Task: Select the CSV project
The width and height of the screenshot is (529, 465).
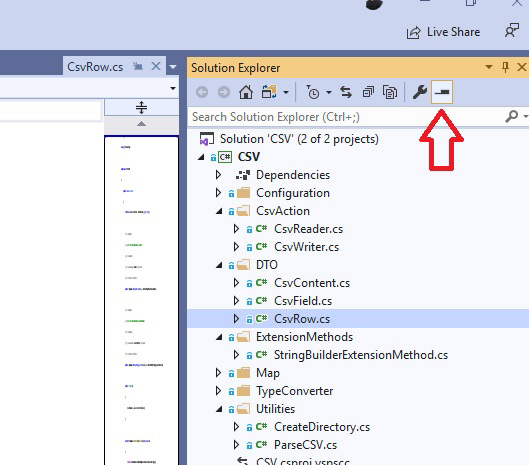Action: click(249, 157)
